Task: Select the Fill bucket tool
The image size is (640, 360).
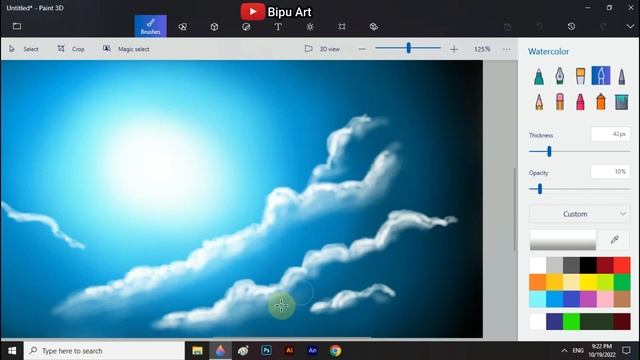Action: pyautogui.click(x=621, y=102)
